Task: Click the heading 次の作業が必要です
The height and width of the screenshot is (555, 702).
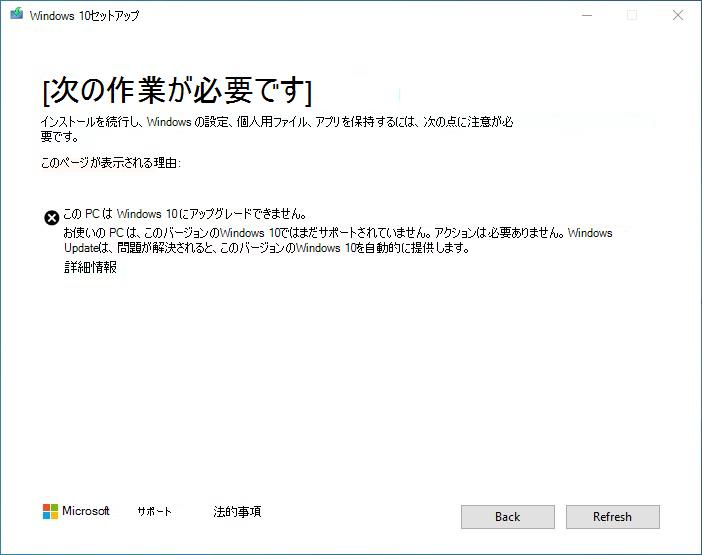Action: (177, 91)
